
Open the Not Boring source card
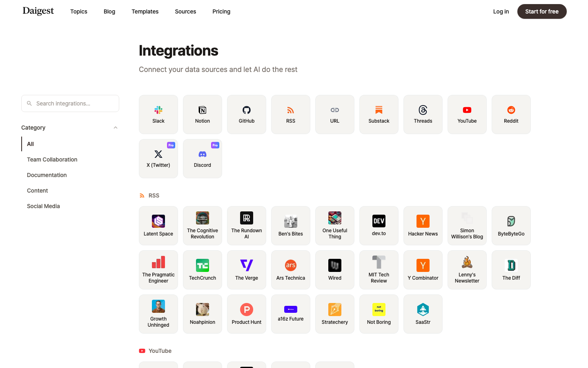tap(379, 314)
